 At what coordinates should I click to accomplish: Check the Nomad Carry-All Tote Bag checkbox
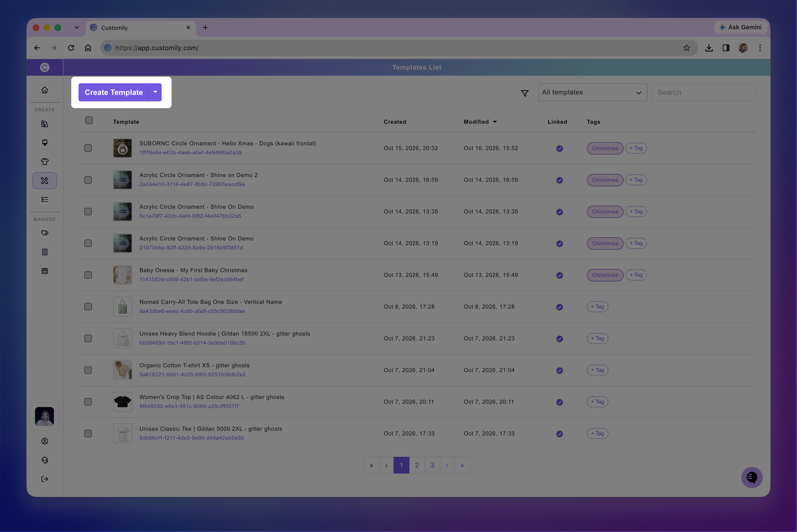coord(88,307)
